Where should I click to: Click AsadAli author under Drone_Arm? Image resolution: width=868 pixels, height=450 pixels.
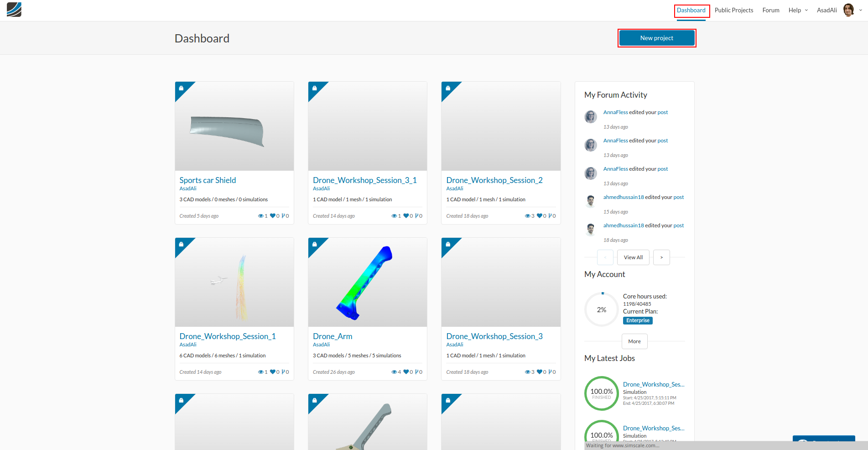click(x=321, y=345)
